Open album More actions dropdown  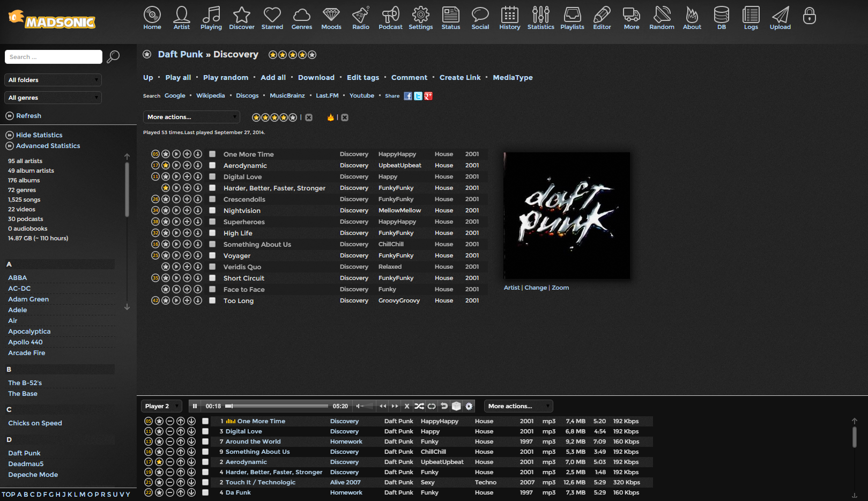point(191,117)
